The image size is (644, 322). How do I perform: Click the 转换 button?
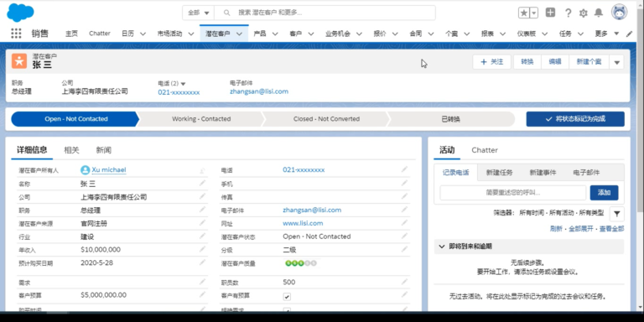[x=527, y=62]
